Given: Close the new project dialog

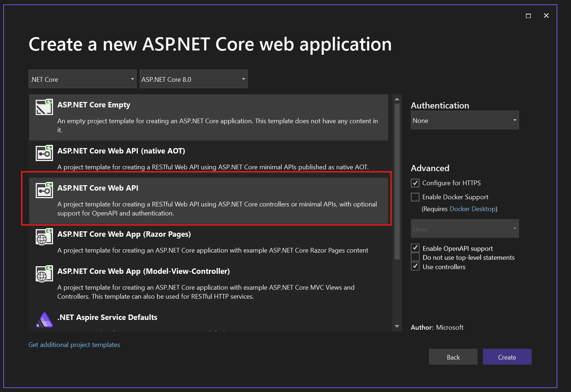Looking at the screenshot, I should pyautogui.click(x=546, y=15).
